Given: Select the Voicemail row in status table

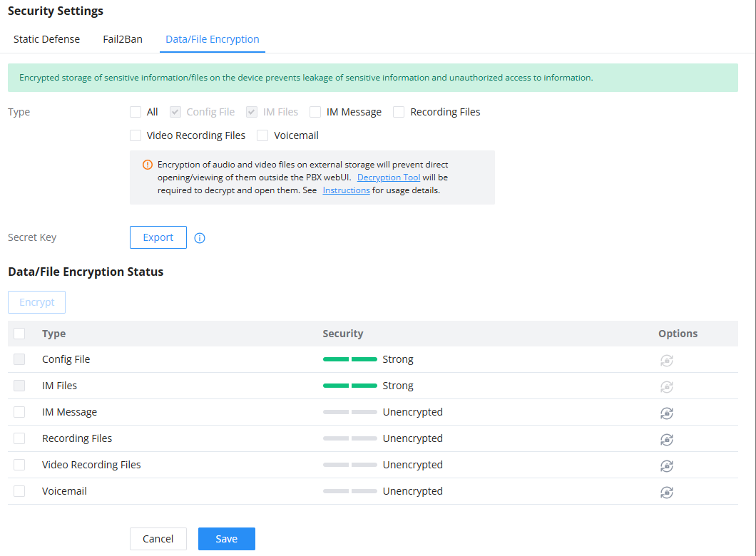Looking at the screenshot, I should [19, 491].
